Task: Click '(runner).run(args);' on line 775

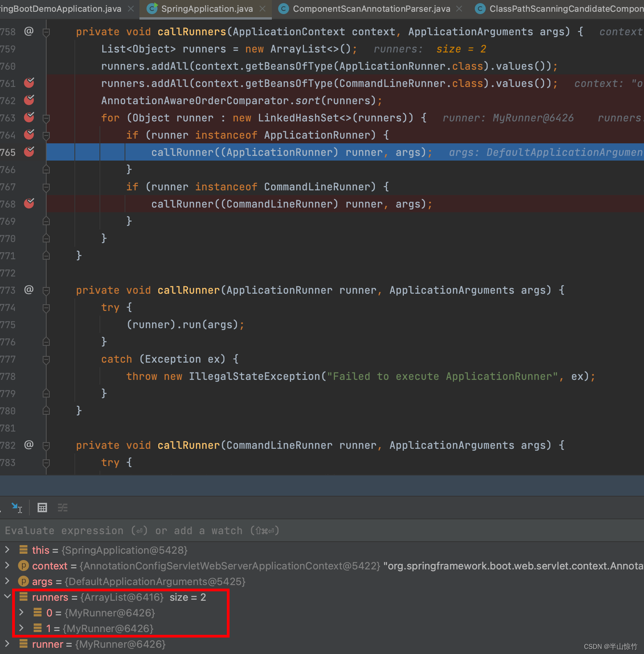Action: coord(185,325)
